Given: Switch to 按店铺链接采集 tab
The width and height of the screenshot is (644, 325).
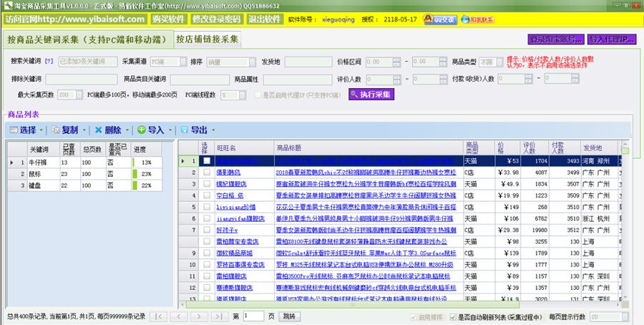Looking at the screenshot, I should [207, 39].
